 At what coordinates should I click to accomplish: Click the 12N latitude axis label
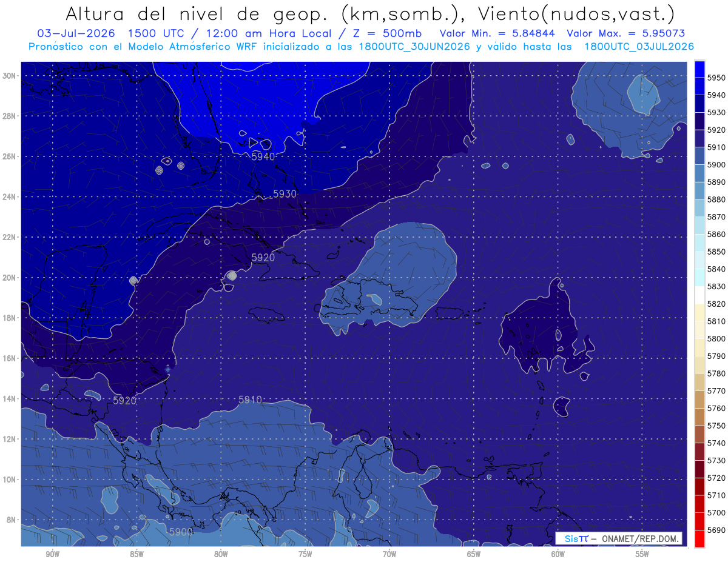point(10,439)
